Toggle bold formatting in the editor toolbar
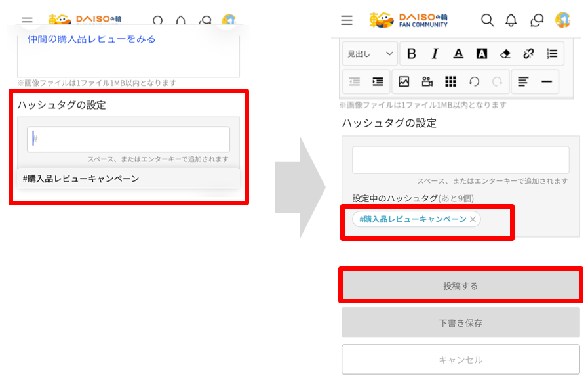 click(x=412, y=54)
